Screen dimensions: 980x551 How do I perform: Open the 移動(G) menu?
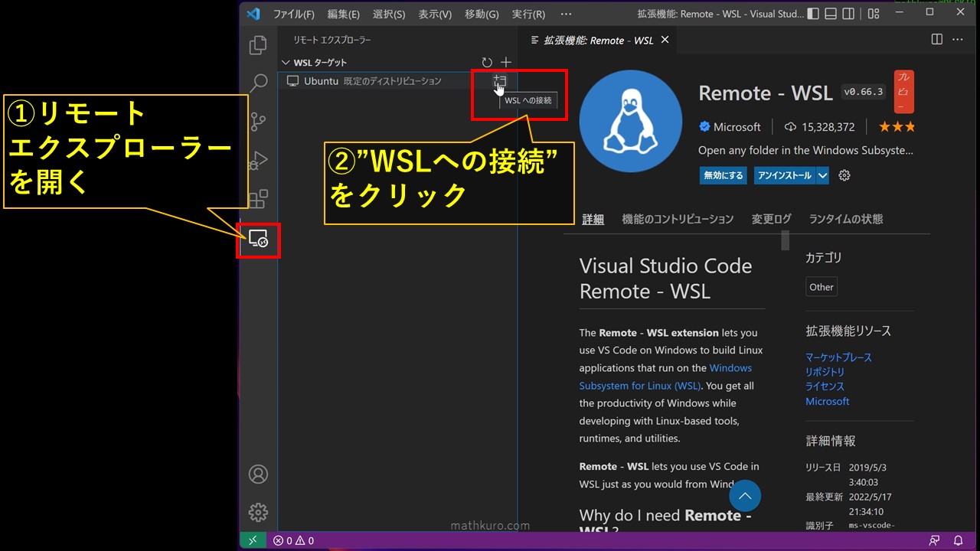[x=482, y=15]
